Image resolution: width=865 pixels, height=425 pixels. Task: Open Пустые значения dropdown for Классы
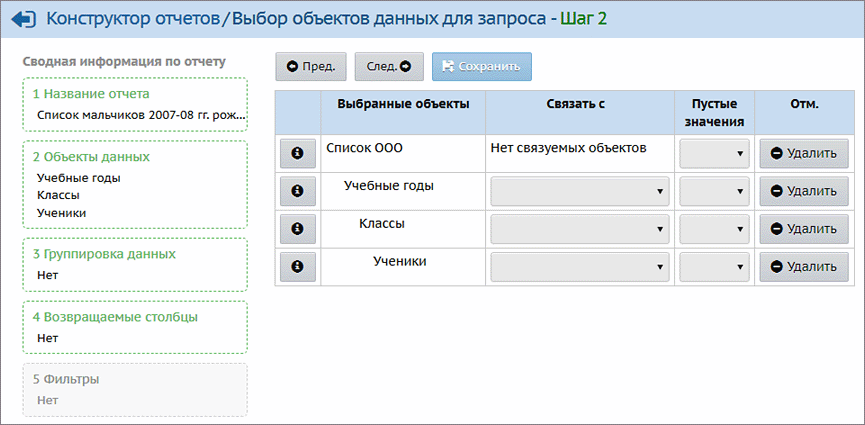click(x=714, y=229)
